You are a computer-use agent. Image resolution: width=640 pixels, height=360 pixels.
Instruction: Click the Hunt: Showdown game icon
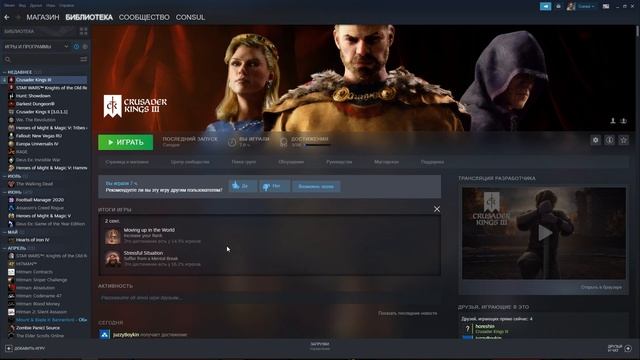coord(11,96)
